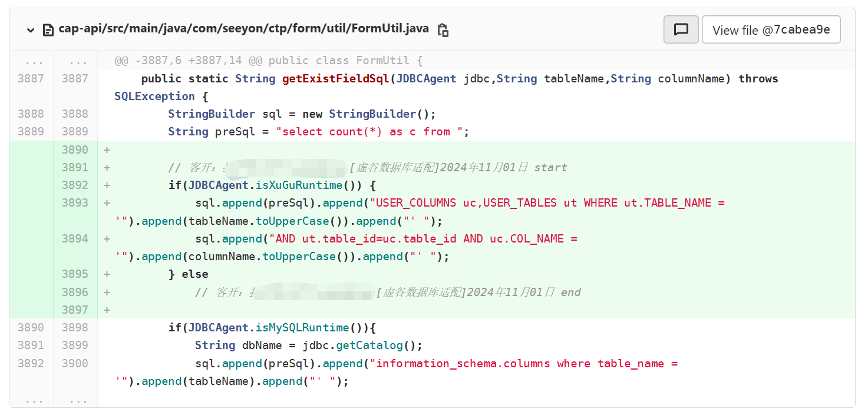Image resolution: width=868 pixels, height=412 pixels.
Task: Click new line number 3897
Action: (x=75, y=310)
